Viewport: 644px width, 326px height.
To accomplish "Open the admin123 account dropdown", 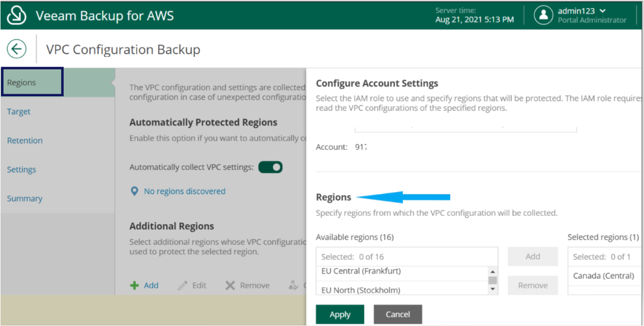I will pos(582,10).
